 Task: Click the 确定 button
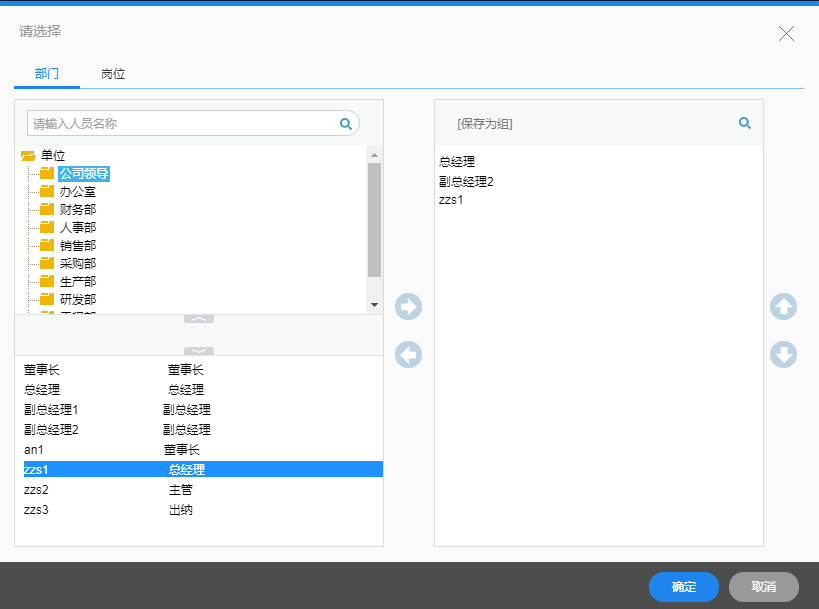tap(683, 587)
